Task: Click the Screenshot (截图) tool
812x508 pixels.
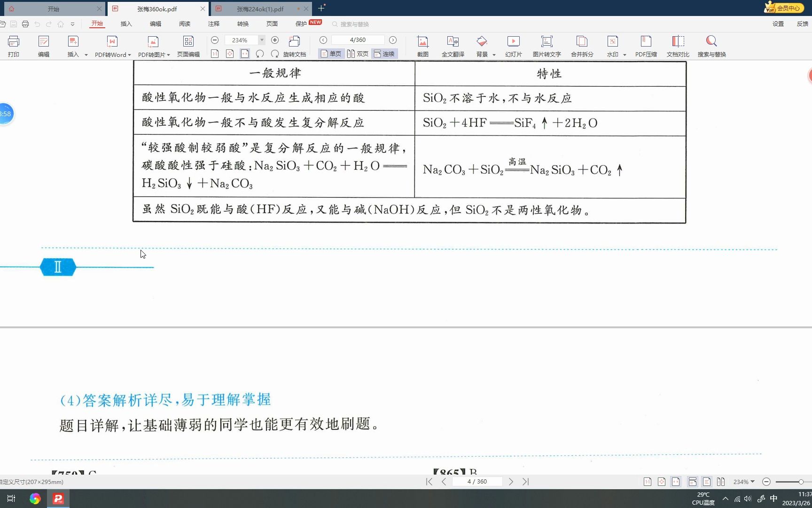Action: point(423,46)
